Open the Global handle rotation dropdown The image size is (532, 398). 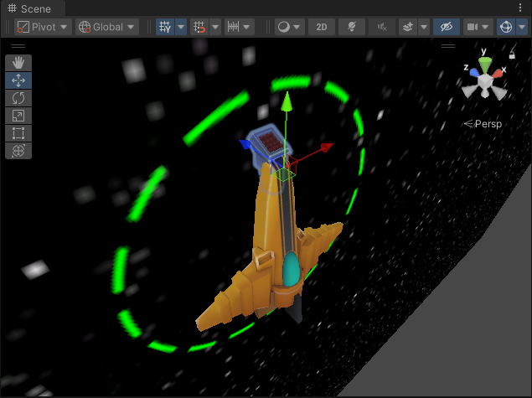107,27
